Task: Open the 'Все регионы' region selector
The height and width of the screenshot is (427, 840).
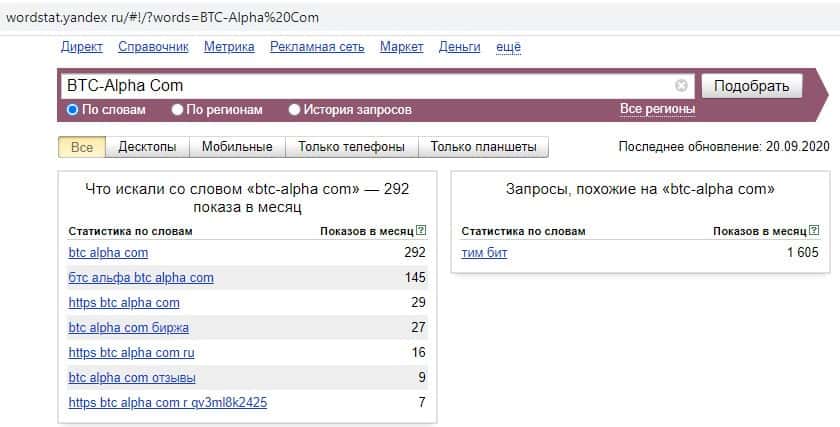Action: [x=657, y=109]
